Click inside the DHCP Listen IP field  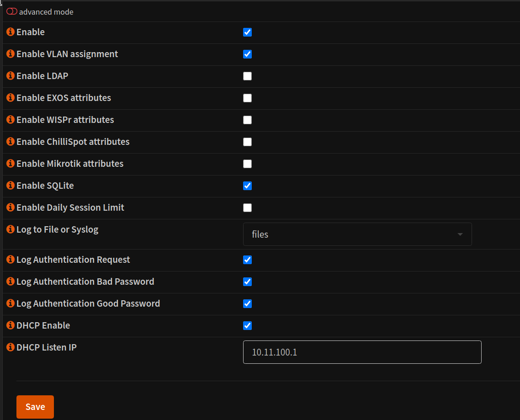(362, 352)
